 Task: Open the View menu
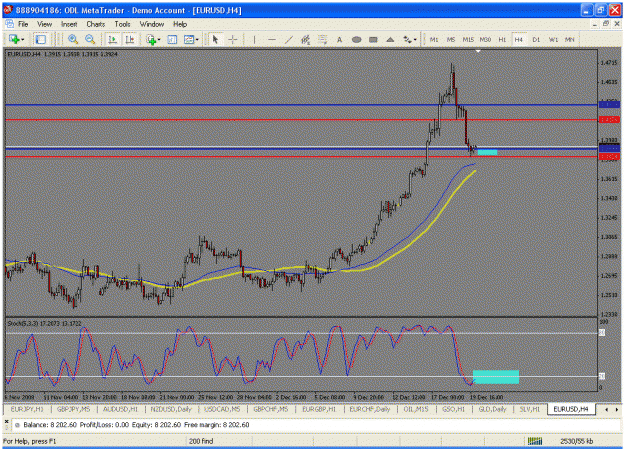click(x=45, y=24)
